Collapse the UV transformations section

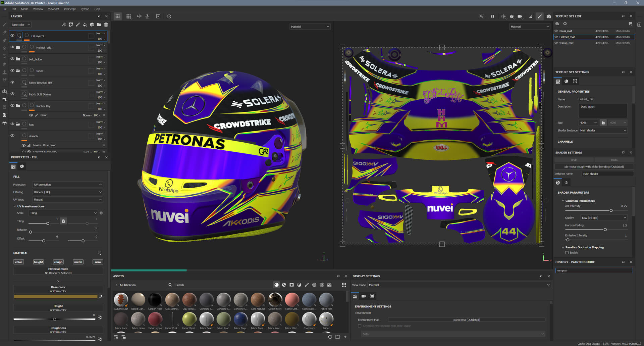tap(15, 206)
